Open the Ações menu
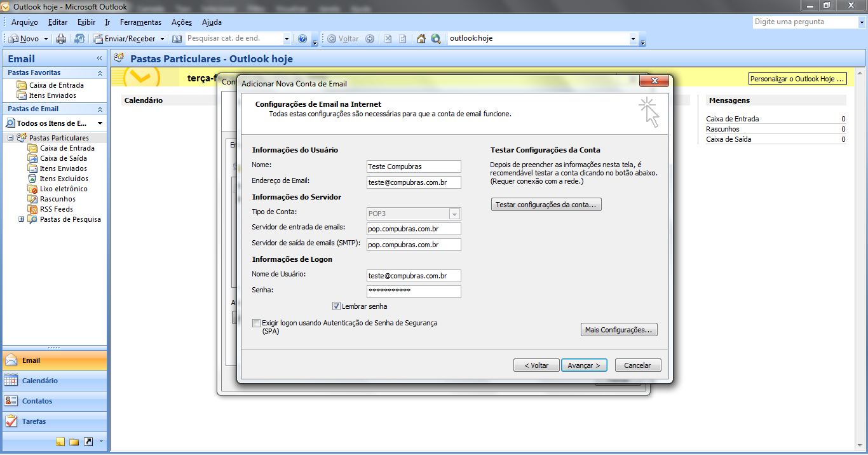The height and width of the screenshot is (455, 868). pyautogui.click(x=182, y=22)
